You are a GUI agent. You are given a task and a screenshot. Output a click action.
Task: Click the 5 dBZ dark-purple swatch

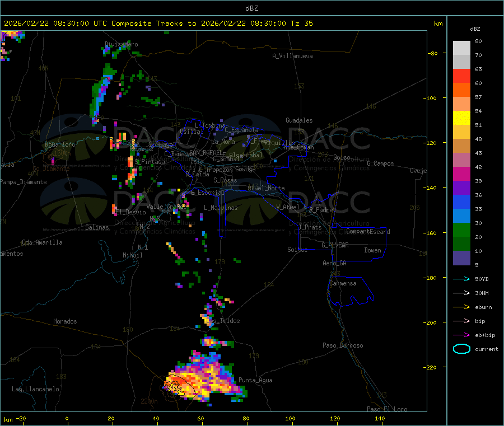pos(461,258)
